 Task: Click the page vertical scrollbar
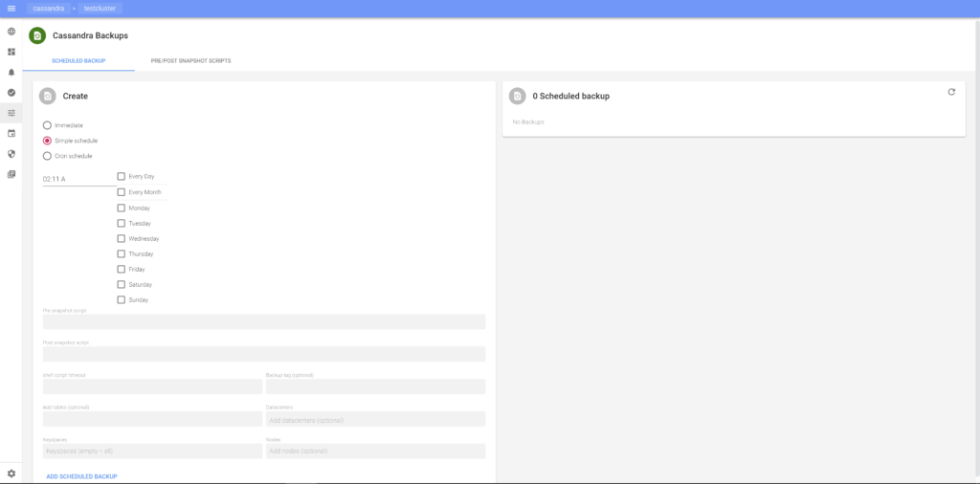(977, 250)
